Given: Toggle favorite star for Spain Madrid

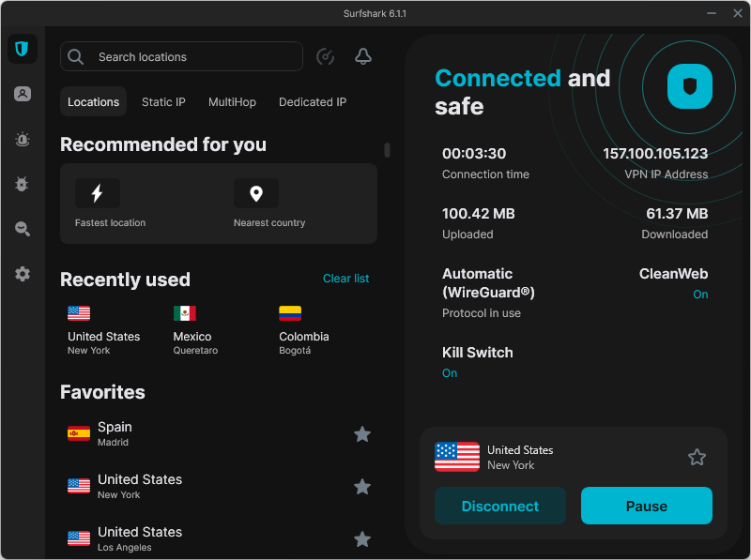Looking at the screenshot, I should pos(362,434).
